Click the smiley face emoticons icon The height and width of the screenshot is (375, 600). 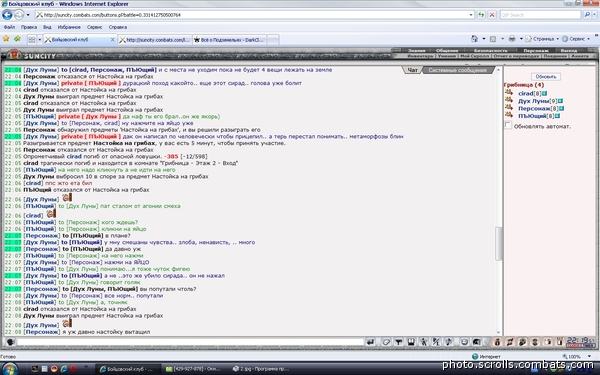(464, 342)
